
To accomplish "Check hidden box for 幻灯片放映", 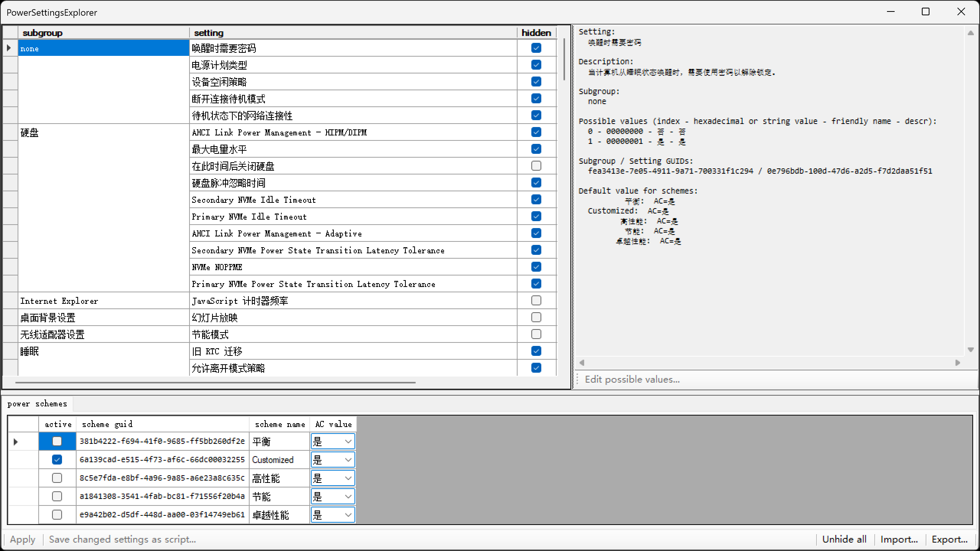I will [x=536, y=317].
